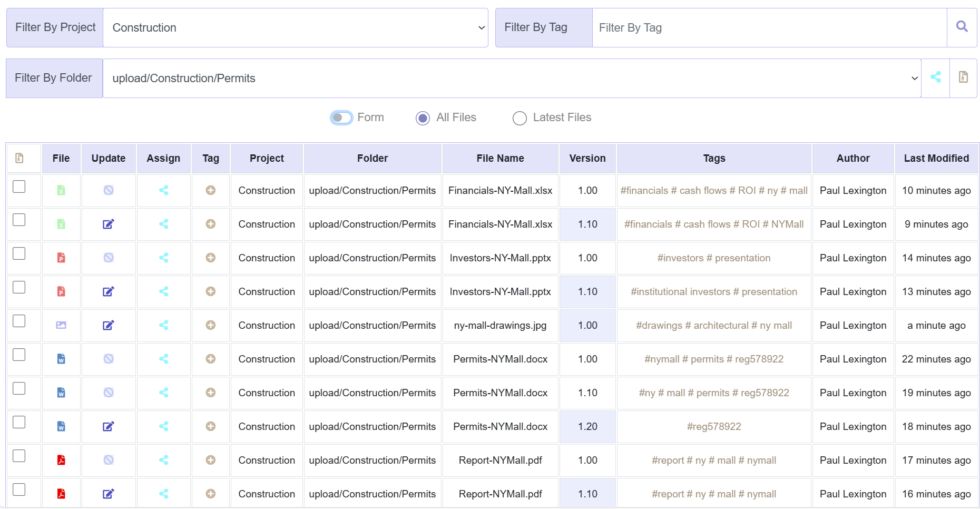This screenshot has width=980, height=509.
Task: Toggle the Form switch
Action: (341, 118)
